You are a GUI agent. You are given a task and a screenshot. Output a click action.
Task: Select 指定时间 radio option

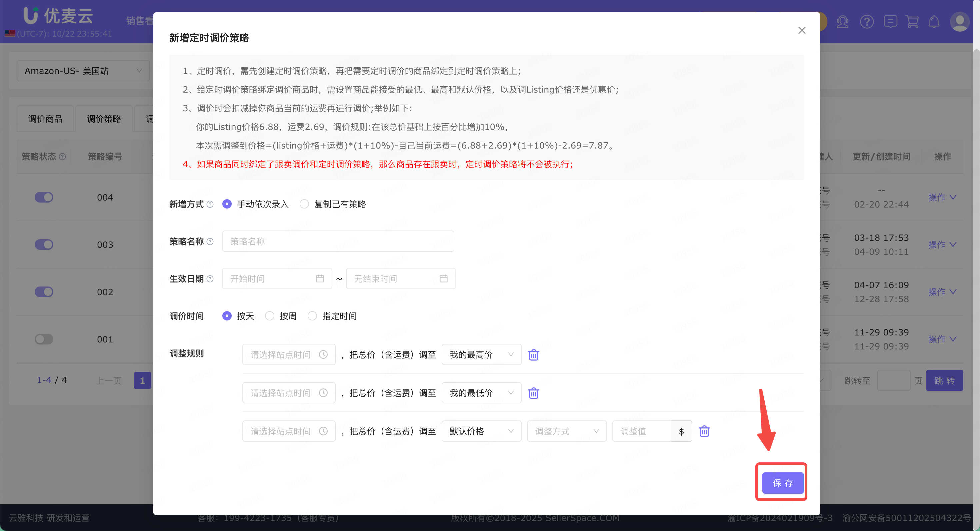click(x=312, y=316)
